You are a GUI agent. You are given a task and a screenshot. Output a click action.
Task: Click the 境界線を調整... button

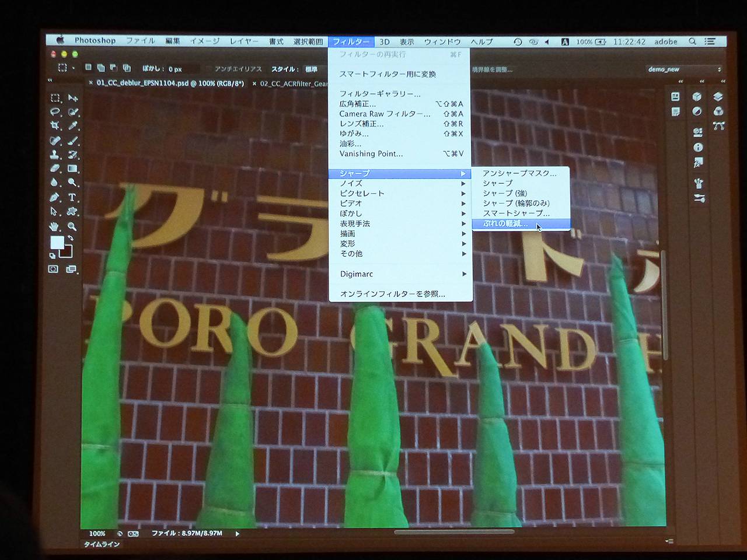click(x=492, y=69)
